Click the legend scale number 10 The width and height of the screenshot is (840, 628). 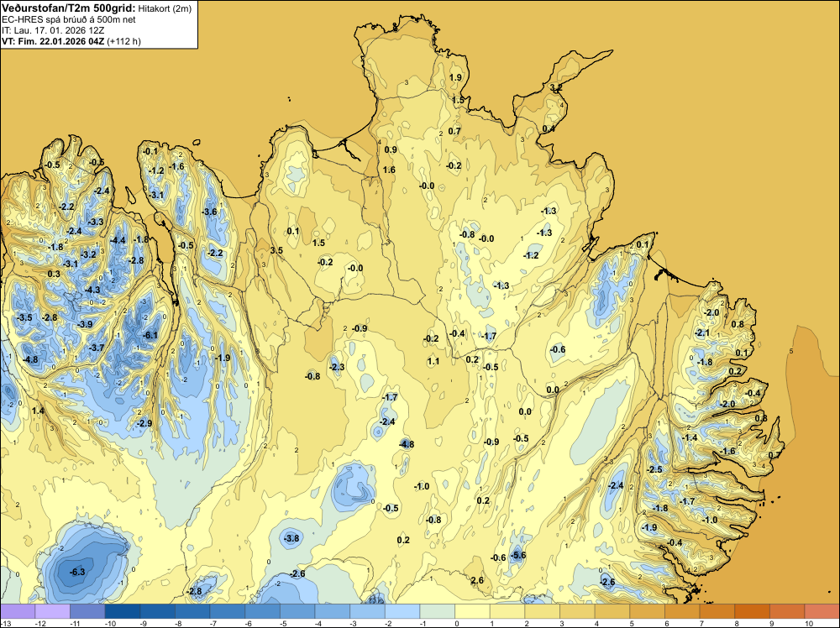(809, 623)
